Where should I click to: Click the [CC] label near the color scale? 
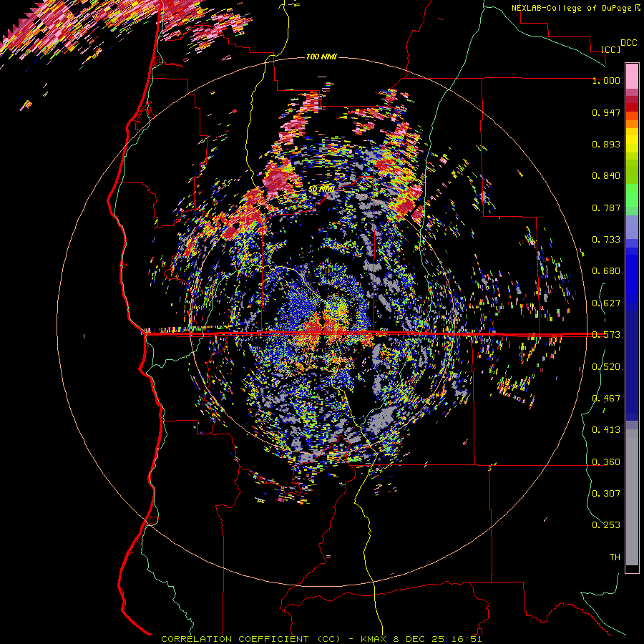coord(611,49)
